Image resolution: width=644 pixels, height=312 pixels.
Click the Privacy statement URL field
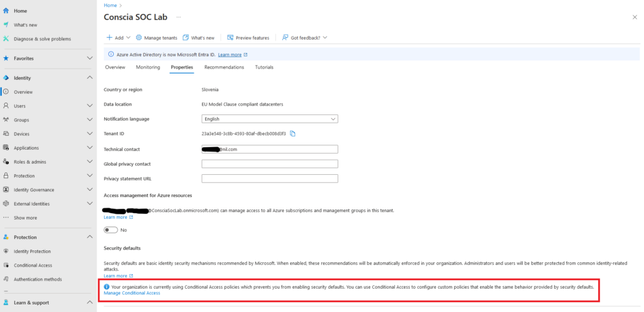tap(270, 179)
